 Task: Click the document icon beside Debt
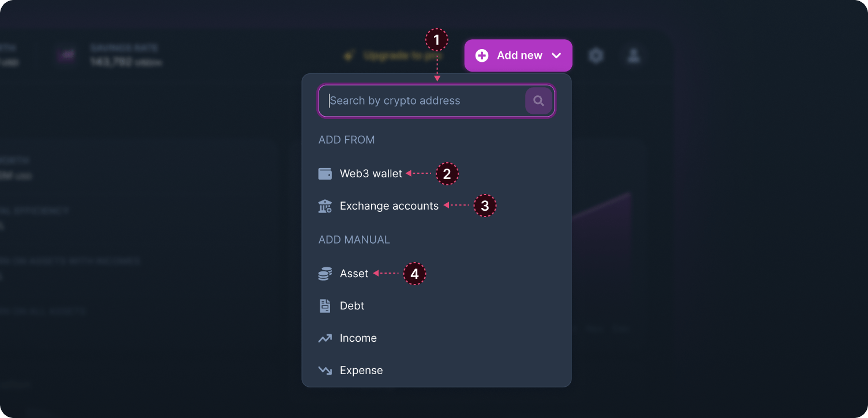(x=325, y=305)
